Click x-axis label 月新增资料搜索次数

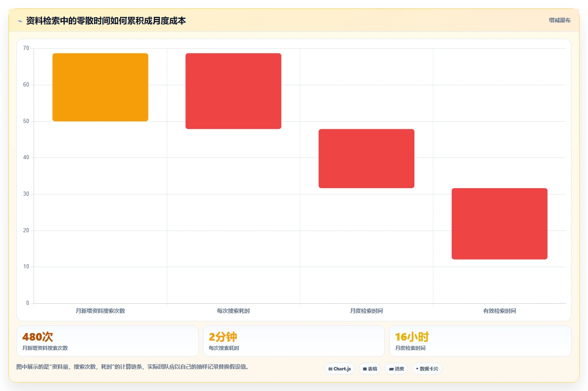point(100,311)
